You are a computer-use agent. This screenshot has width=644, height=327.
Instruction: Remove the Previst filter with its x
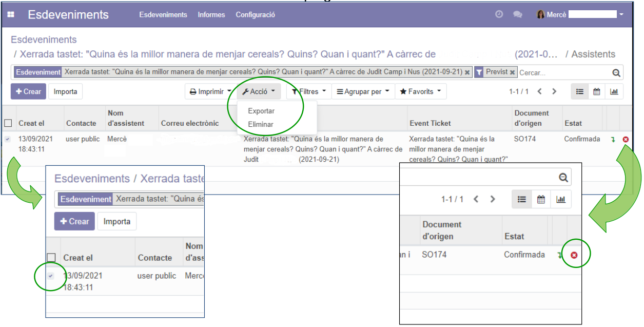(512, 72)
